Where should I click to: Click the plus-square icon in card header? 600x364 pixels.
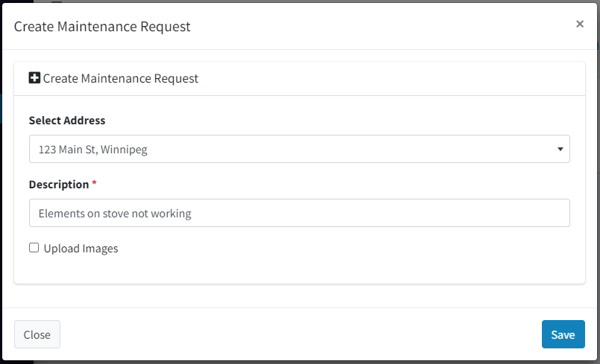click(x=34, y=78)
